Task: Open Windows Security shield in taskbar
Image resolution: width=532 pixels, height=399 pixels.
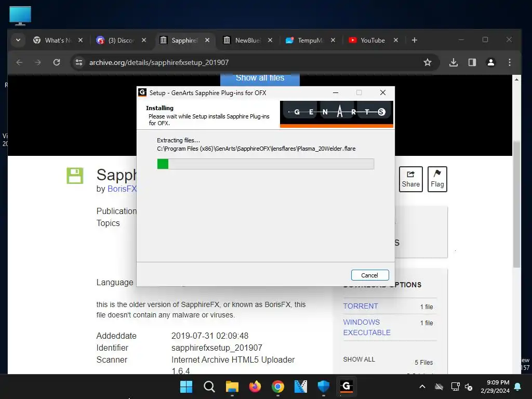Action: [x=324, y=387]
